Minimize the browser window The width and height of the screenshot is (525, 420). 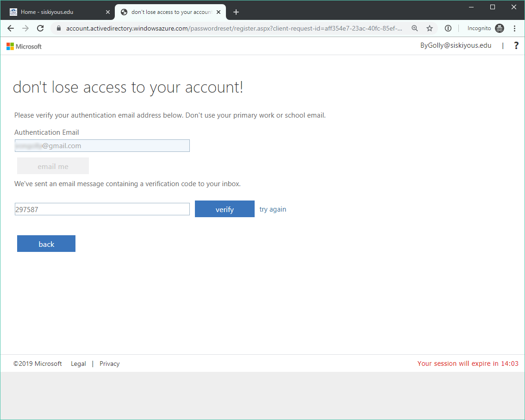coord(471,7)
